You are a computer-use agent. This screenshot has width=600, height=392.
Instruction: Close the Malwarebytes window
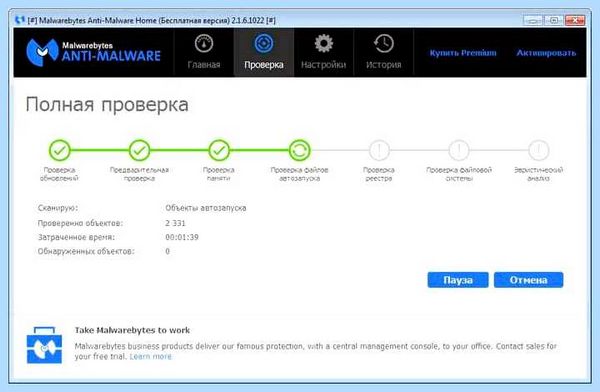coord(575,20)
